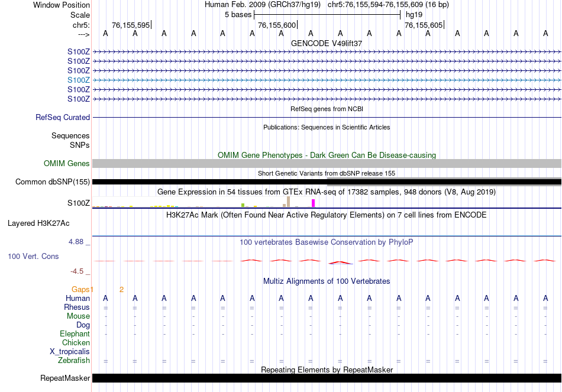Select the gray OMIM Genes bar
Image resolution: width=562 pixels, height=392 pixels.
[327, 163]
